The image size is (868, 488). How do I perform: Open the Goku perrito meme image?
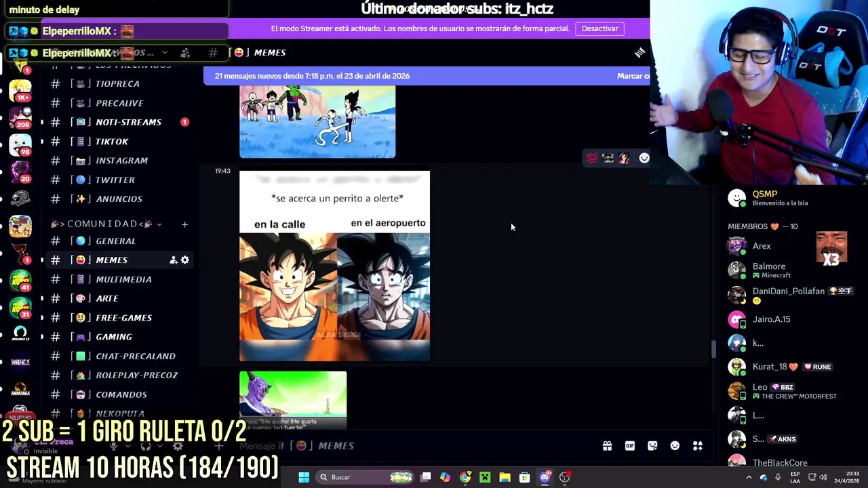coord(334,266)
